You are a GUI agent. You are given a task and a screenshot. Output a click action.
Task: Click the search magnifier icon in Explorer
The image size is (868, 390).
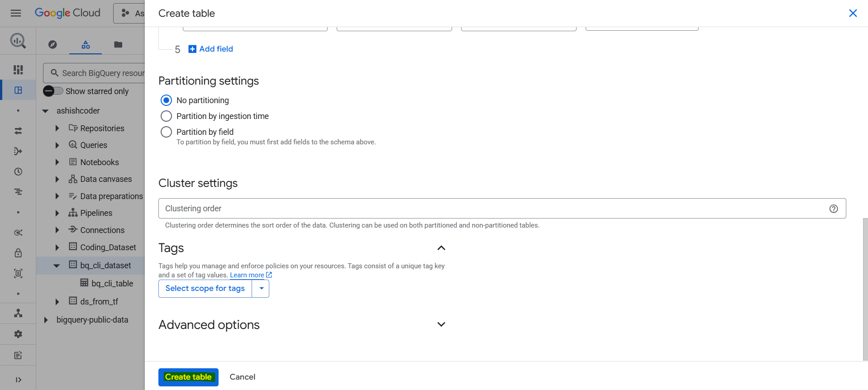click(55, 73)
